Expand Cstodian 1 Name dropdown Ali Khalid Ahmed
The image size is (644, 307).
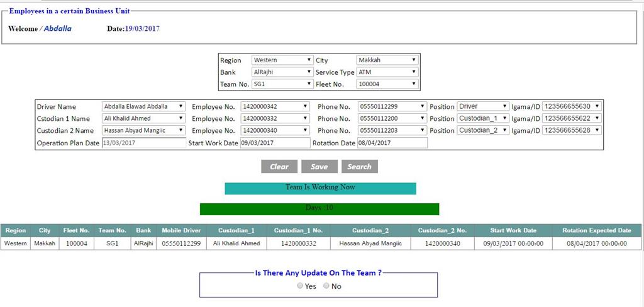pyautogui.click(x=144, y=118)
